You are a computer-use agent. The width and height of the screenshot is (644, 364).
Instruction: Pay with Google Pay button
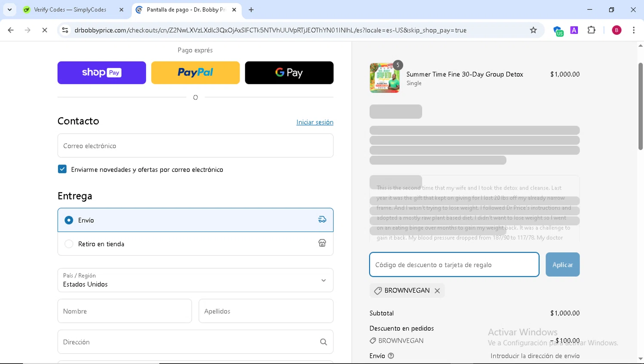click(x=289, y=73)
